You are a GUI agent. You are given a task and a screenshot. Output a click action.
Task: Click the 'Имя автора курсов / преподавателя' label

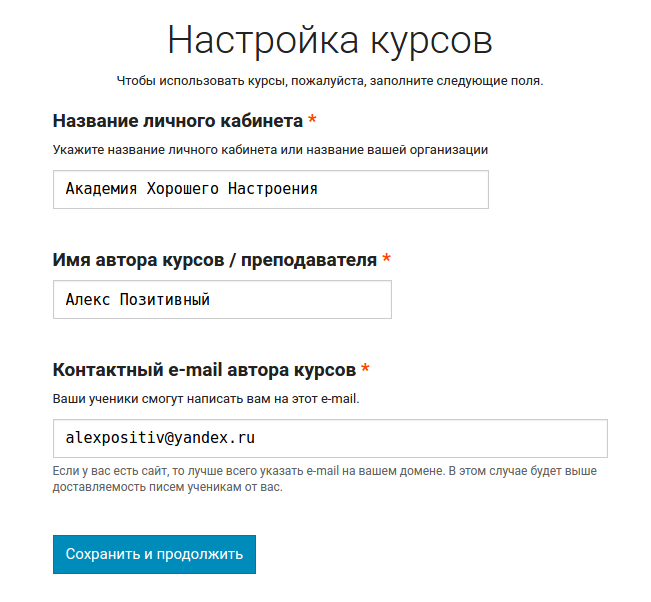coord(214,260)
